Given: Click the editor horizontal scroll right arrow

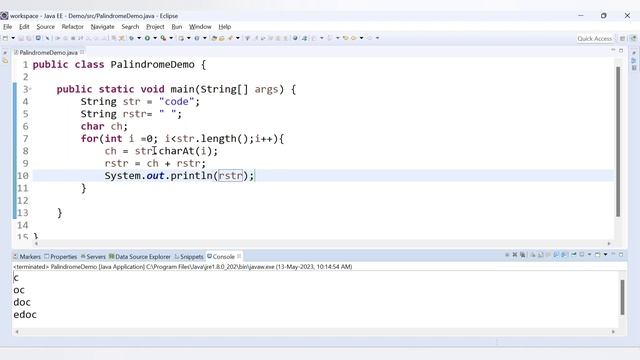Looking at the screenshot, I should pyautogui.click(x=609, y=244).
